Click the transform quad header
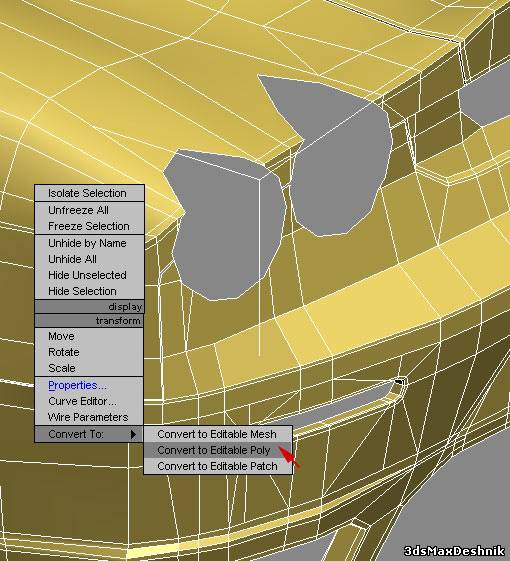 89,321
